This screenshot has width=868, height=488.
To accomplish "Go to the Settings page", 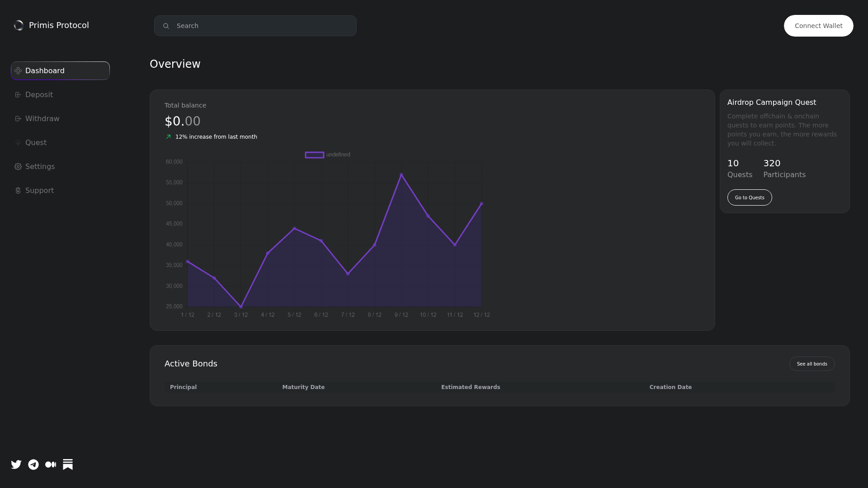I will (40, 166).
